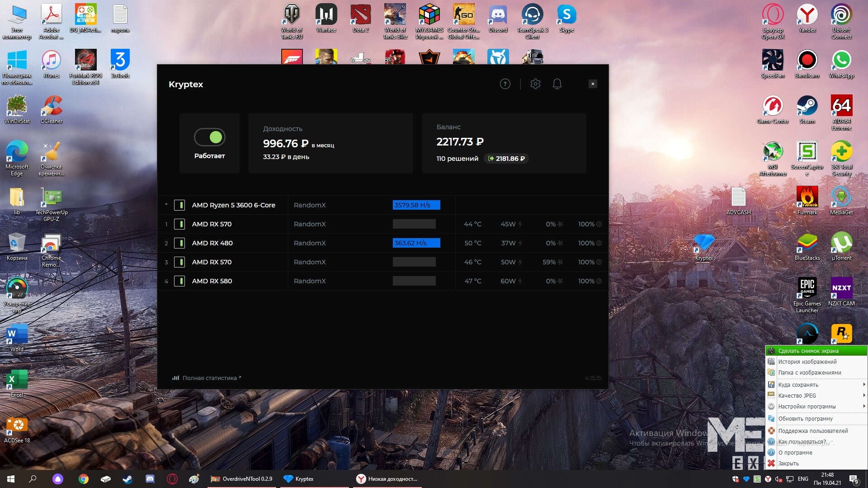This screenshot has width=868, height=488.
Task: Open Kryptex help question mark icon
Action: pos(505,84)
